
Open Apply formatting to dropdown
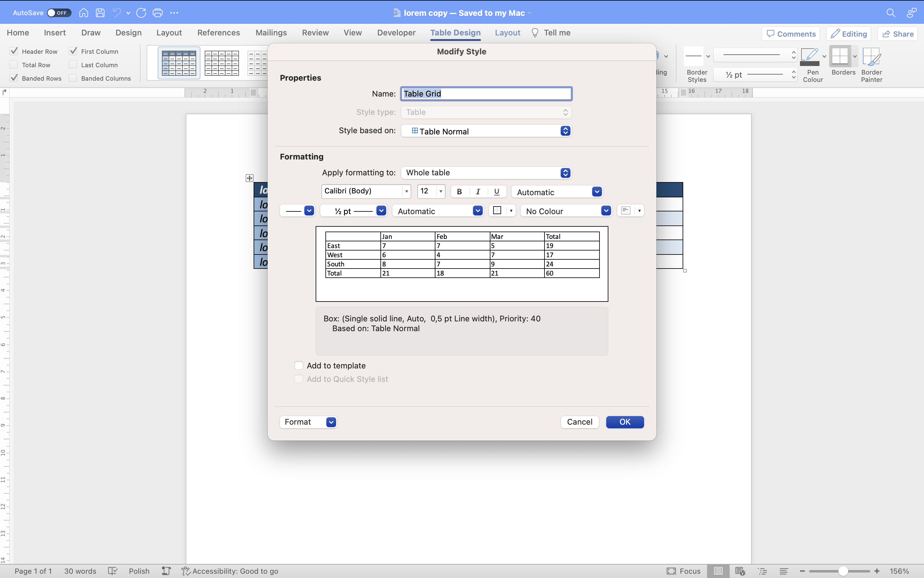click(486, 173)
